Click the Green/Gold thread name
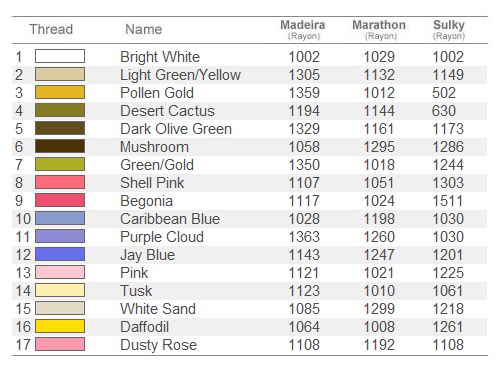Viewport: 500px width, 366px height. pyautogui.click(x=157, y=165)
